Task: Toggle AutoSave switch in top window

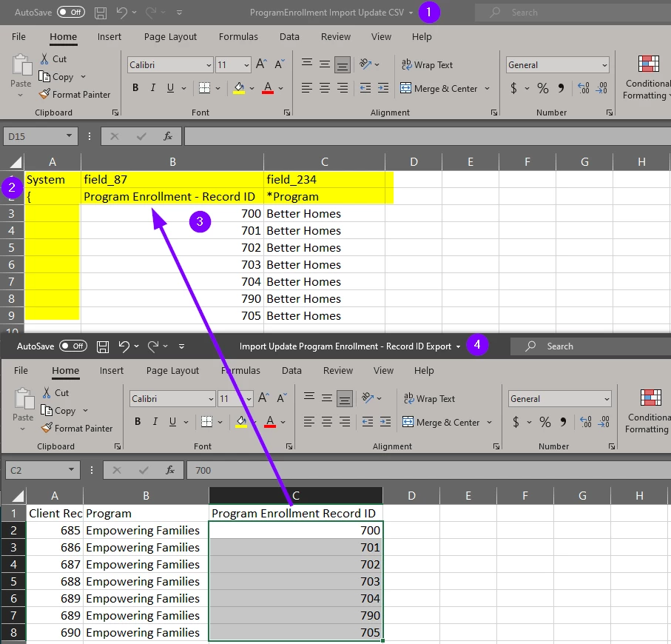Action: [x=71, y=12]
